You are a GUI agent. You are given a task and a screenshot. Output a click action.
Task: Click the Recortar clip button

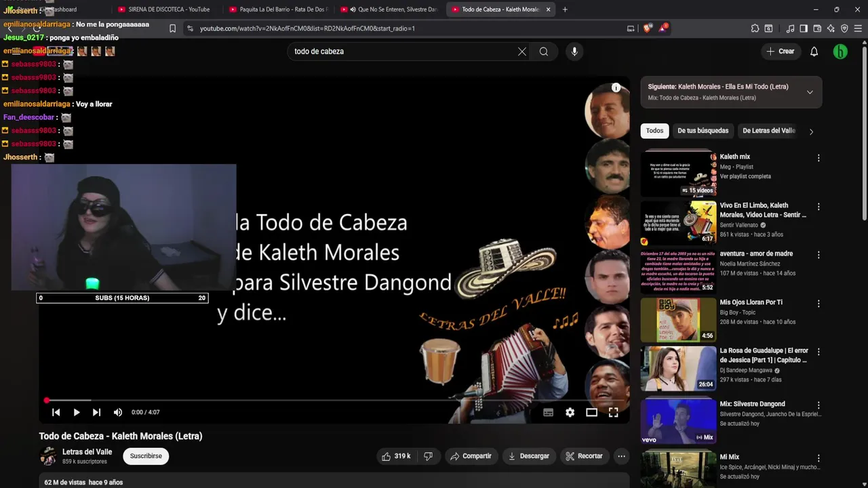coord(584,456)
